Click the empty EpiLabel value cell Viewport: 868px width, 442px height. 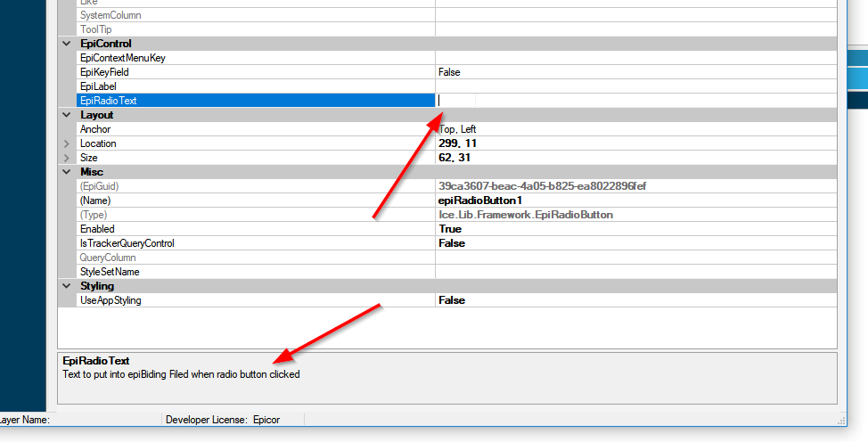(636, 86)
